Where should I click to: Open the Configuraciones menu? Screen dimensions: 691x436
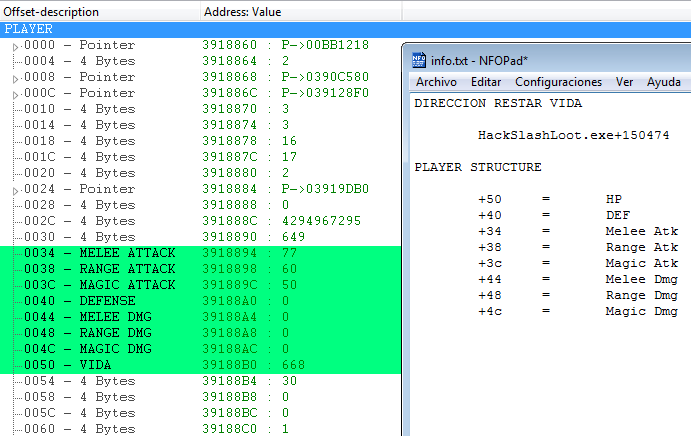click(x=558, y=82)
